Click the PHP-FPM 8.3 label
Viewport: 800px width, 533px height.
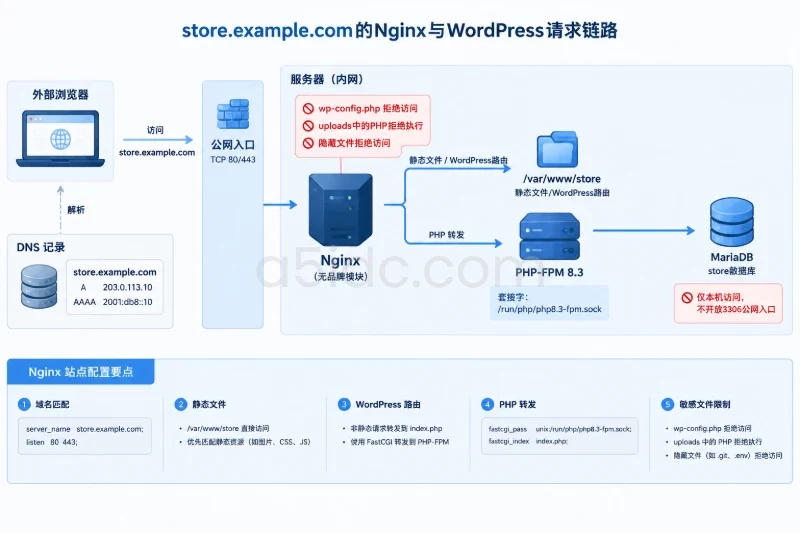549,273
